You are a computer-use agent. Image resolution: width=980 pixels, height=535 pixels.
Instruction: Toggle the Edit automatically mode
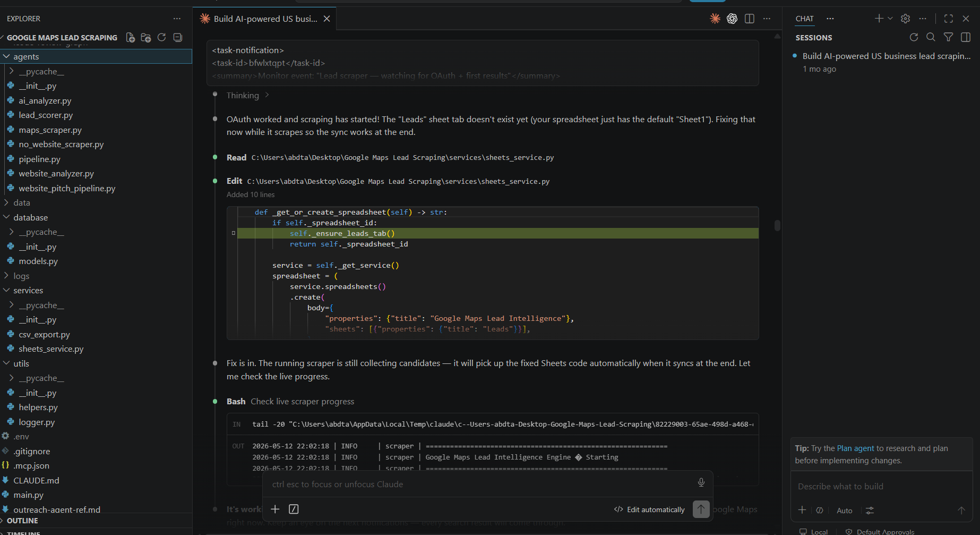pyautogui.click(x=649, y=509)
